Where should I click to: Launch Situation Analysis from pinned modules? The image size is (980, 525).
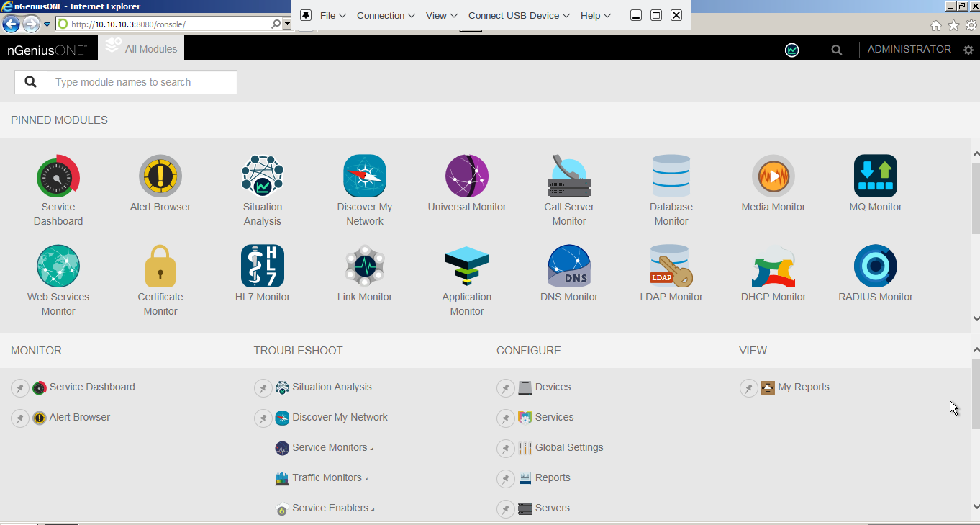click(263, 176)
